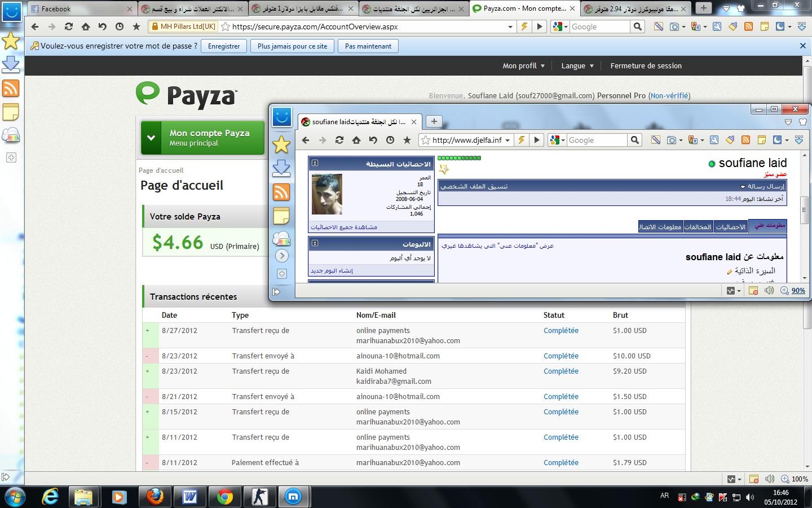Open SkyNote sticky note in main window sidebar
The height and width of the screenshot is (508, 812).
pos(11,112)
